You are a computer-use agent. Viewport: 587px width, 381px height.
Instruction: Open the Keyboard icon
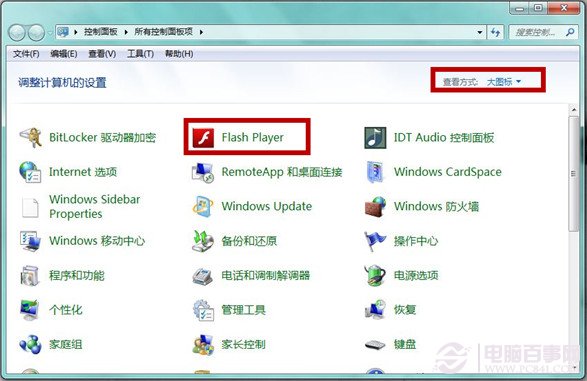point(375,344)
